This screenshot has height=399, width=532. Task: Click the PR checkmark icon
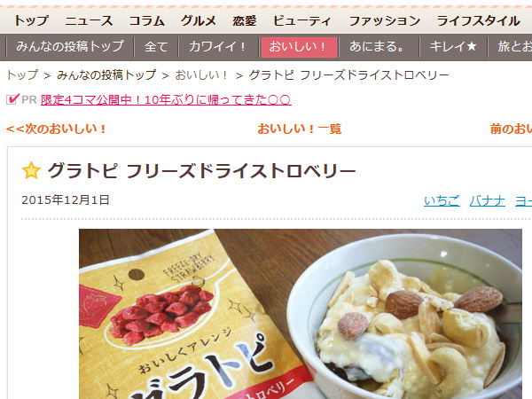[x=12, y=99]
